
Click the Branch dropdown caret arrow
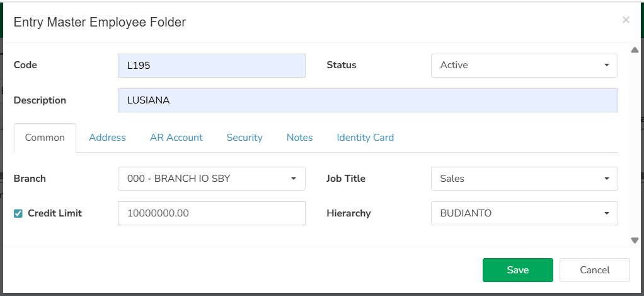click(294, 179)
